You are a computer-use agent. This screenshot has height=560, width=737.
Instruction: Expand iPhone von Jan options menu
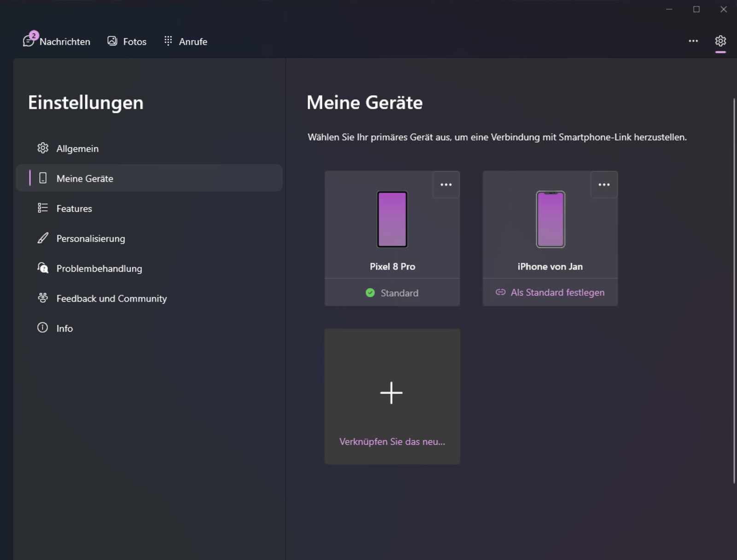coord(604,185)
